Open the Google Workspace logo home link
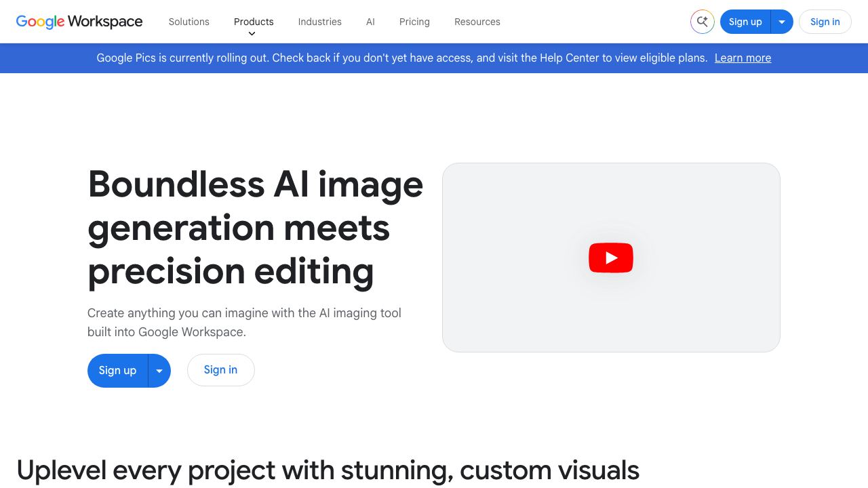The width and height of the screenshot is (868, 488). (x=79, y=22)
